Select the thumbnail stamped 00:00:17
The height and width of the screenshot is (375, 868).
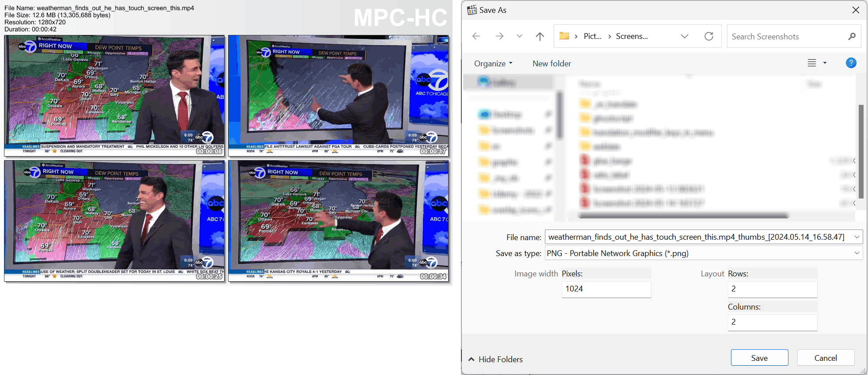[x=339, y=96]
